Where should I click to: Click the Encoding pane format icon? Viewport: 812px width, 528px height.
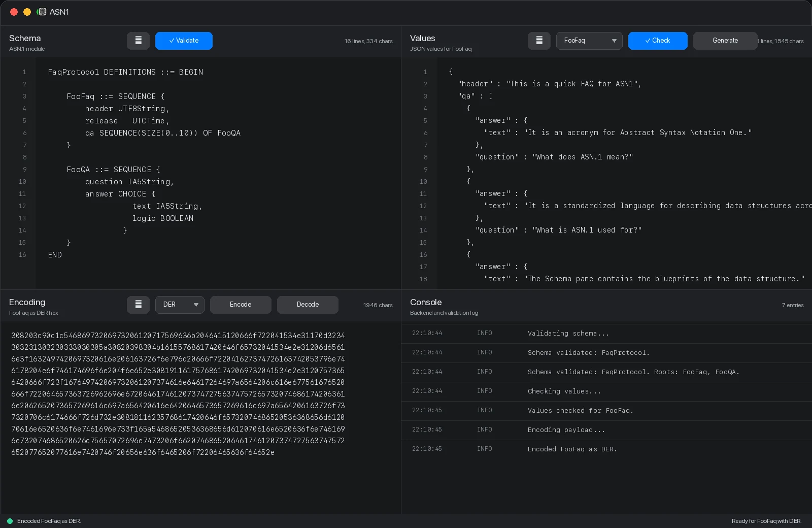point(138,305)
